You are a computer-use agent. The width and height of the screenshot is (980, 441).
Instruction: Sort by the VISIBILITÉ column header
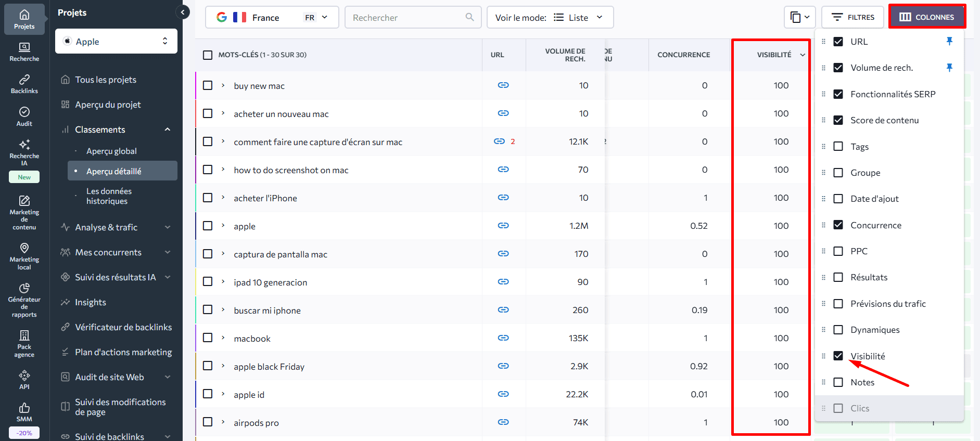pos(774,55)
